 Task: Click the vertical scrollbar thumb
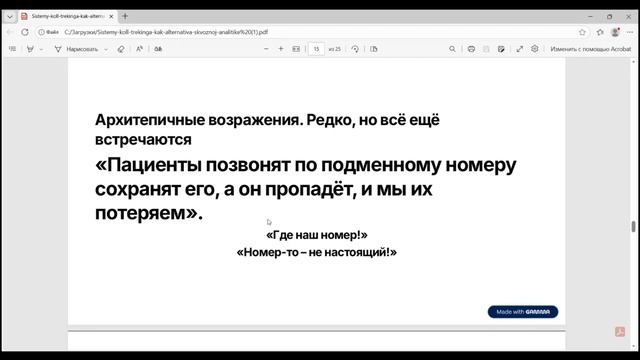pos(633,226)
